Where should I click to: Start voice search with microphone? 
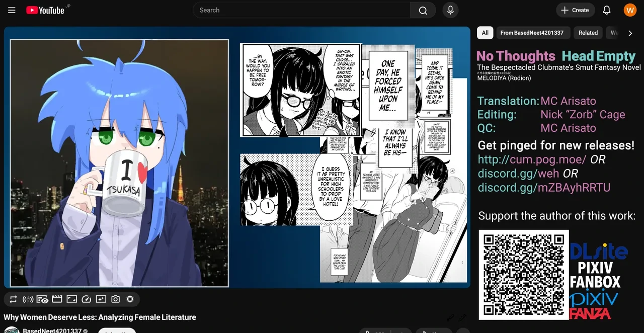click(x=450, y=10)
